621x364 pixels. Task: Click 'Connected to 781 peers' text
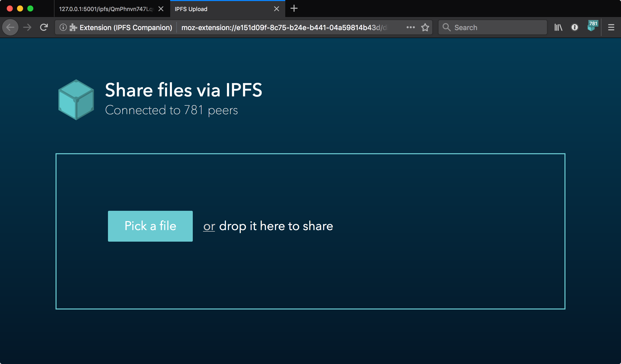(171, 110)
